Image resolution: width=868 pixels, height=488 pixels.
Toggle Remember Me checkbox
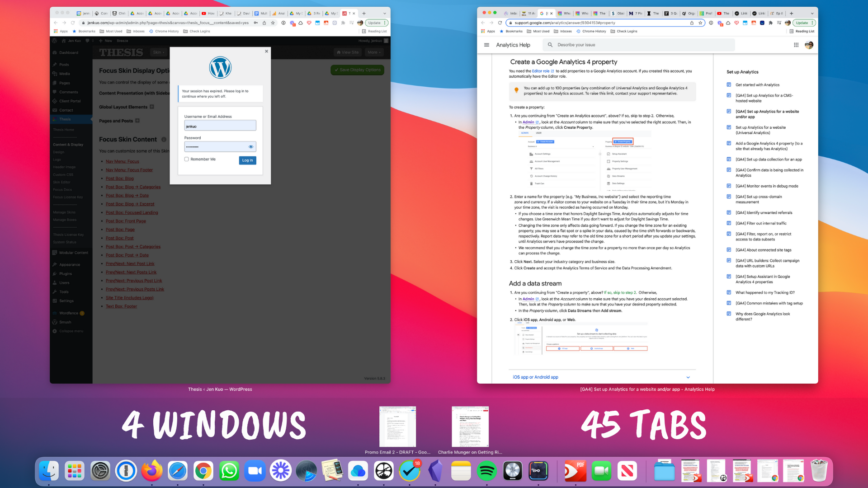click(186, 159)
